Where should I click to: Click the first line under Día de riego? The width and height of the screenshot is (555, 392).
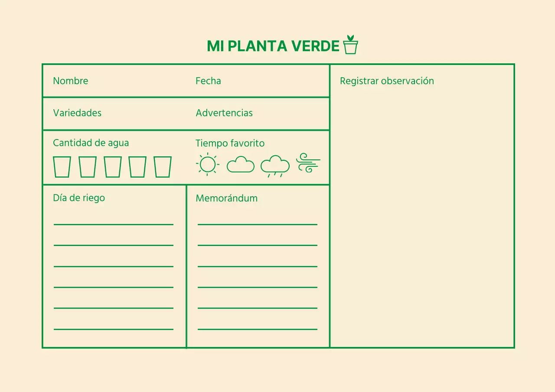pos(113,225)
